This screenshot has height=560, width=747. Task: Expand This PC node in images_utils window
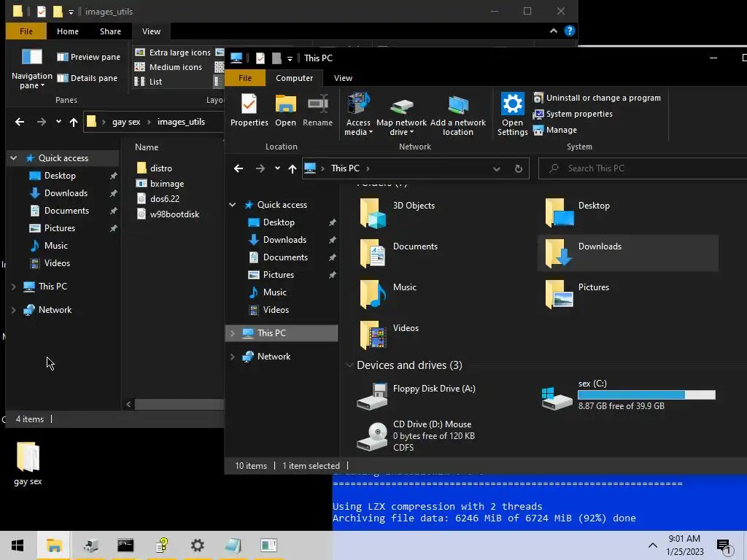(x=13, y=286)
